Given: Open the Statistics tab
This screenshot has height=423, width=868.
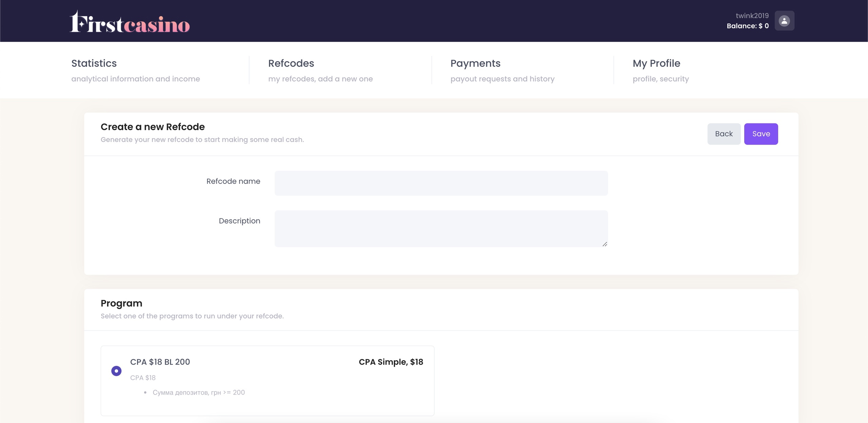Looking at the screenshot, I should click(94, 63).
